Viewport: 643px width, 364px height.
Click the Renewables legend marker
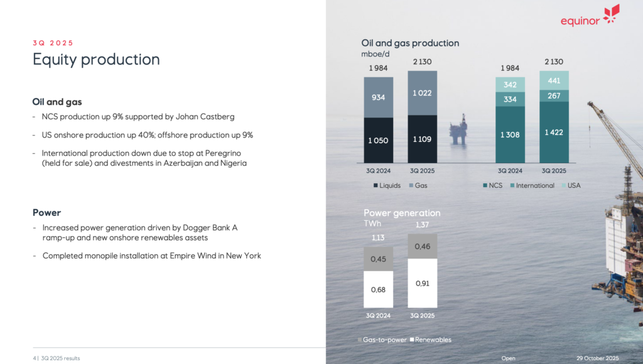pos(412,340)
